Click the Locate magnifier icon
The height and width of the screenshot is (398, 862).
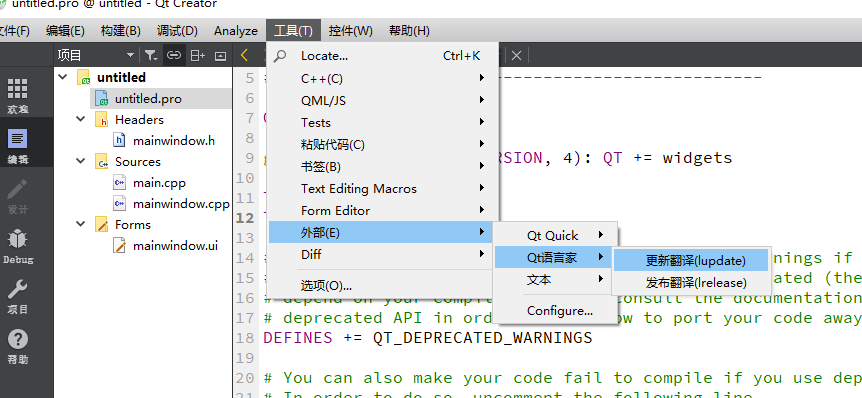280,56
